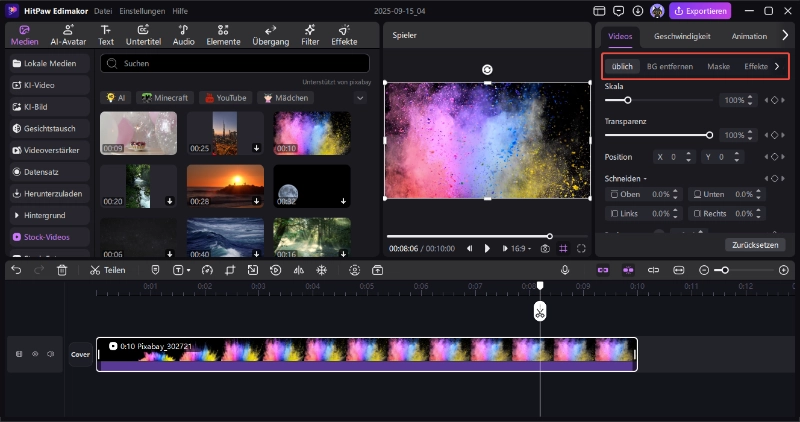The height and width of the screenshot is (422, 800).
Task: Delete the selected clip with trash icon
Action: pyautogui.click(x=62, y=270)
